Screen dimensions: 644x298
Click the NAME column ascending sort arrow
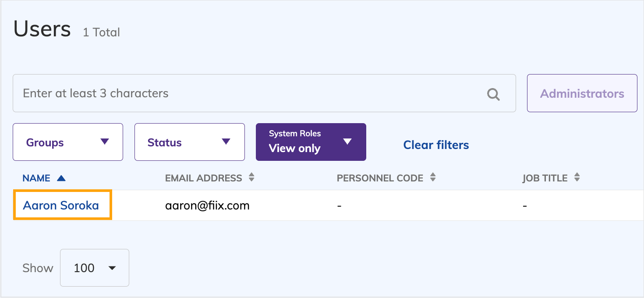(61, 178)
